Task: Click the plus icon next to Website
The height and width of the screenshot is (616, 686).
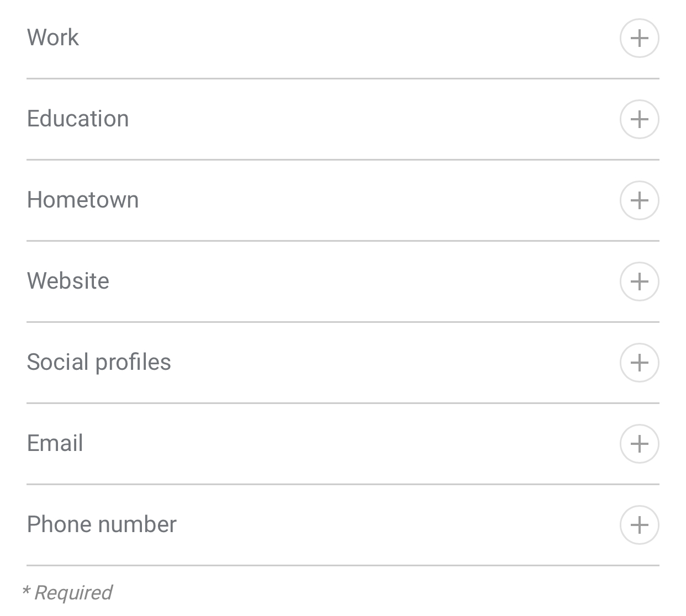Action: click(x=639, y=282)
